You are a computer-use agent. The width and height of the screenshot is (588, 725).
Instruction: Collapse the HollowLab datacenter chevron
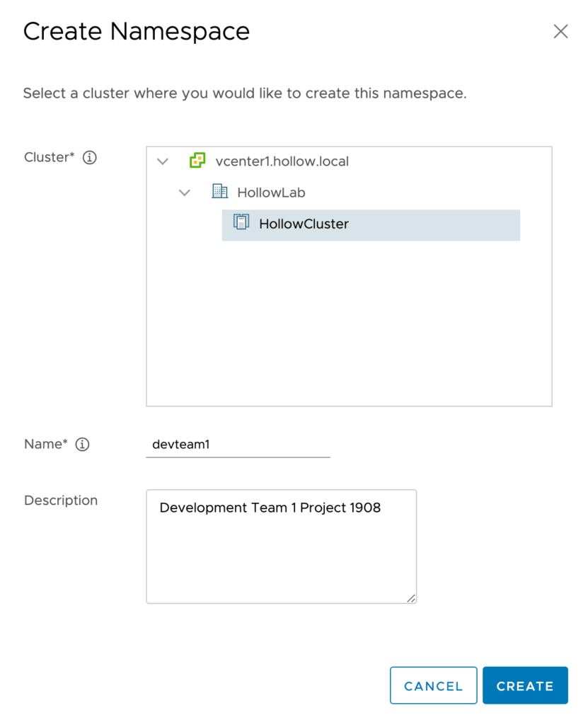(x=185, y=193)
